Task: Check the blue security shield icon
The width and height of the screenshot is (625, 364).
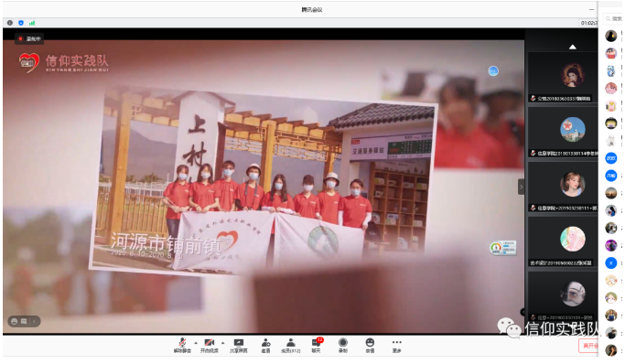Action: coord(21,23)
